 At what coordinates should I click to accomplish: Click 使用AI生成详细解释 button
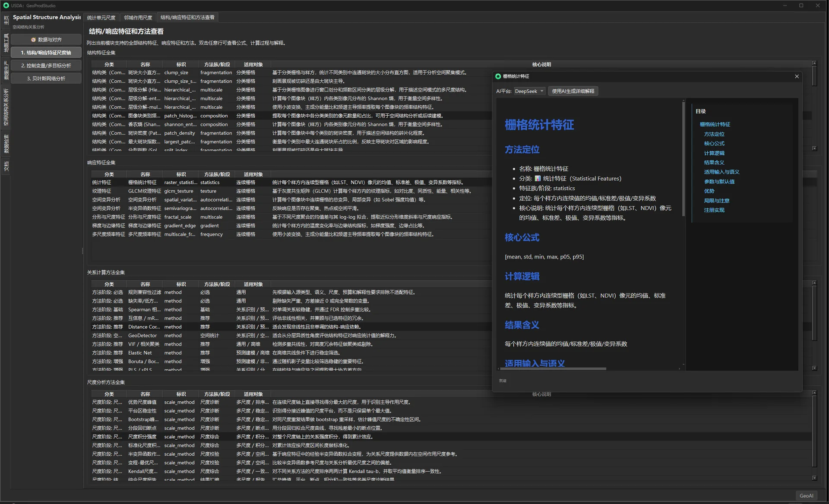coord(573,91)
